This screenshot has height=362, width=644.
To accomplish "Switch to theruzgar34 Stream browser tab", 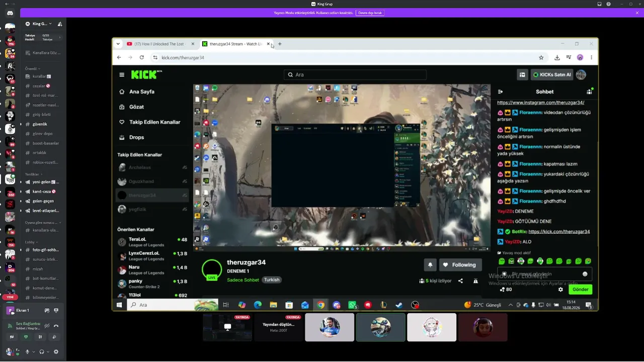I will pos(235,44).
